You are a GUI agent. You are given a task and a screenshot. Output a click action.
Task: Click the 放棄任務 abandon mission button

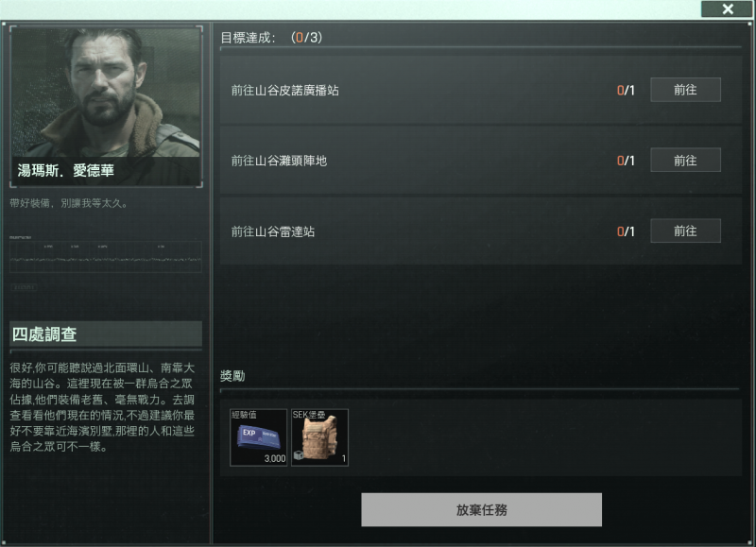481,509
